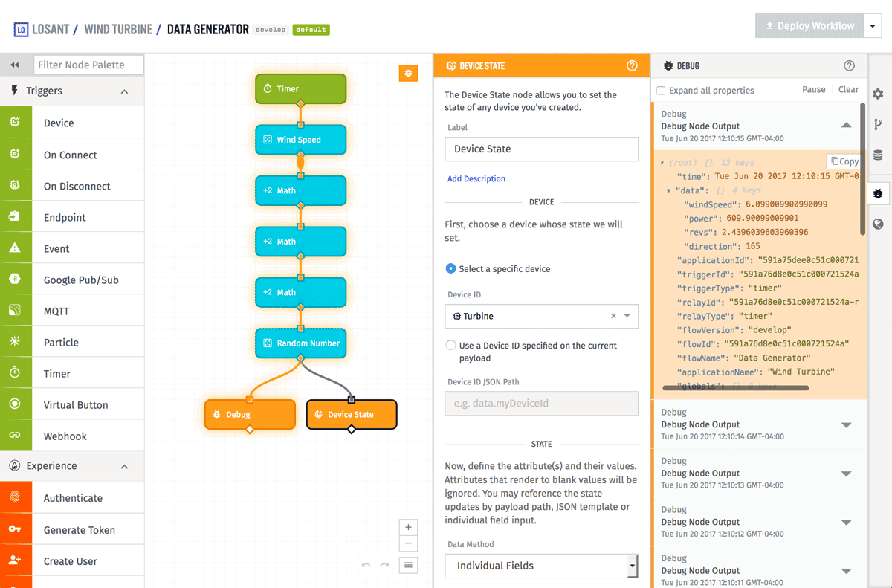Zoom out on the workflow canvas
The width and height of the screenshot is (892, 588).
point(408,543)
